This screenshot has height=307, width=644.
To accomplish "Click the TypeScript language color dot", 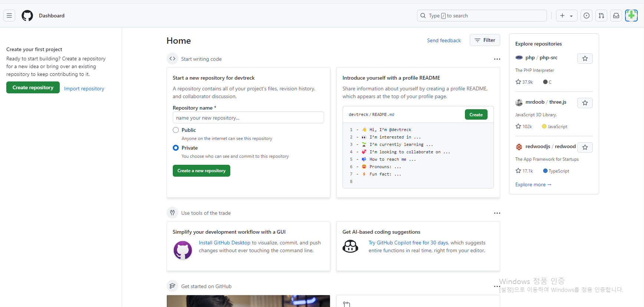I will coord(545,171).
